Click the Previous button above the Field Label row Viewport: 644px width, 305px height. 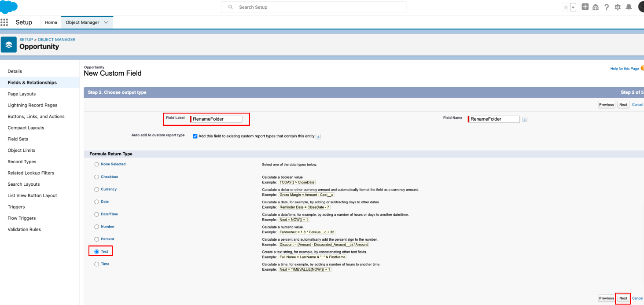coord(607,105)
